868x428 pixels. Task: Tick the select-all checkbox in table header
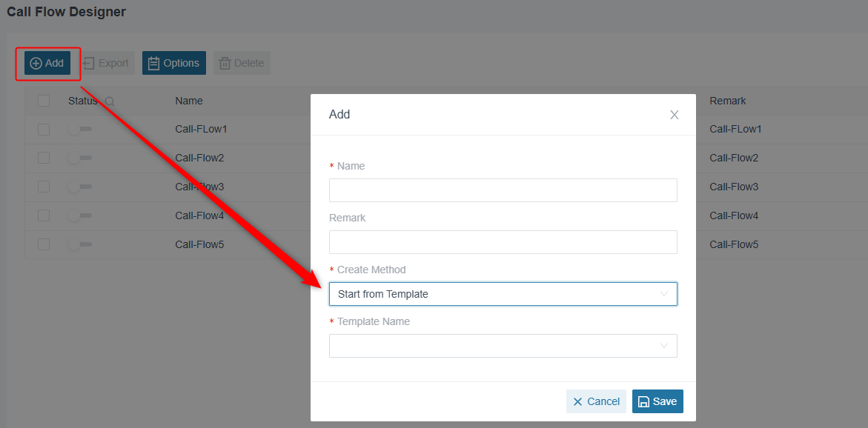coord(44,101)
